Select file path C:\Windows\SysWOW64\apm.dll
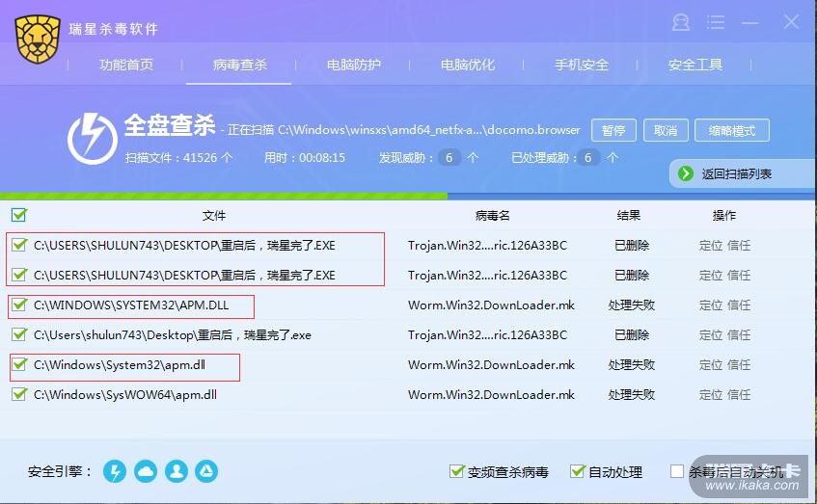The height and width of the screenshot is (504, 817). pyautogui.click(x=125, y=395)
